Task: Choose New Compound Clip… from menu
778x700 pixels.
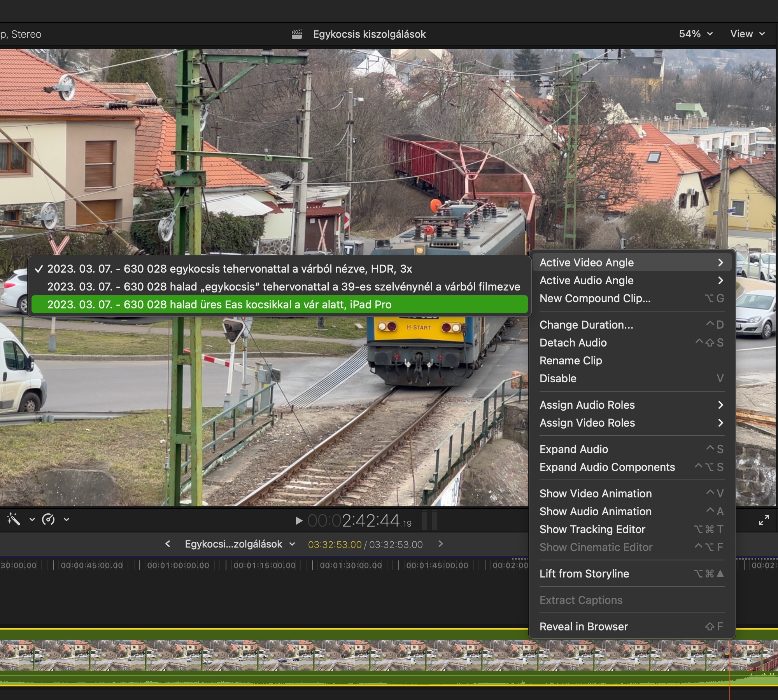Action: (632, 298)
